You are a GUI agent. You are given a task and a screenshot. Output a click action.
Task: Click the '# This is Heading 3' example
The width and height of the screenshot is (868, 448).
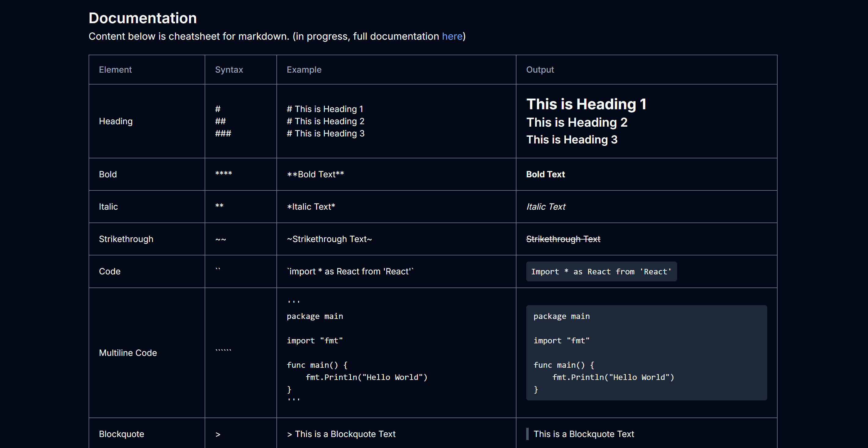326,133
